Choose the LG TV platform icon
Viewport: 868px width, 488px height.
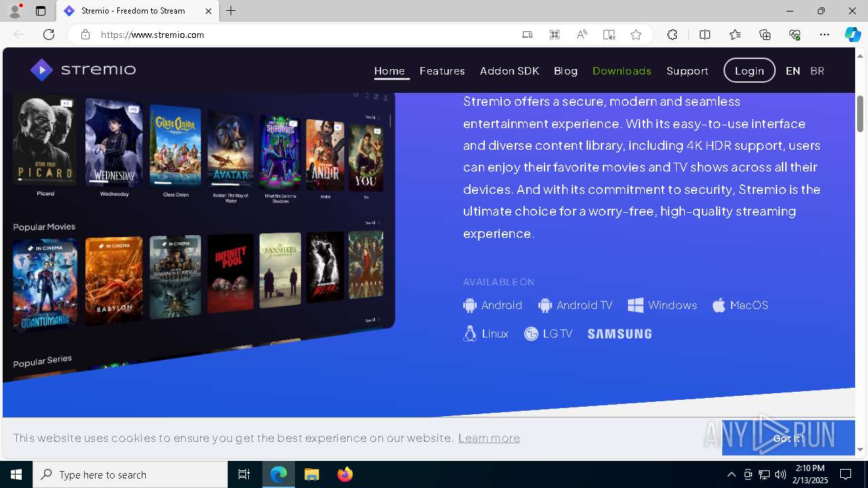[531, 333]
